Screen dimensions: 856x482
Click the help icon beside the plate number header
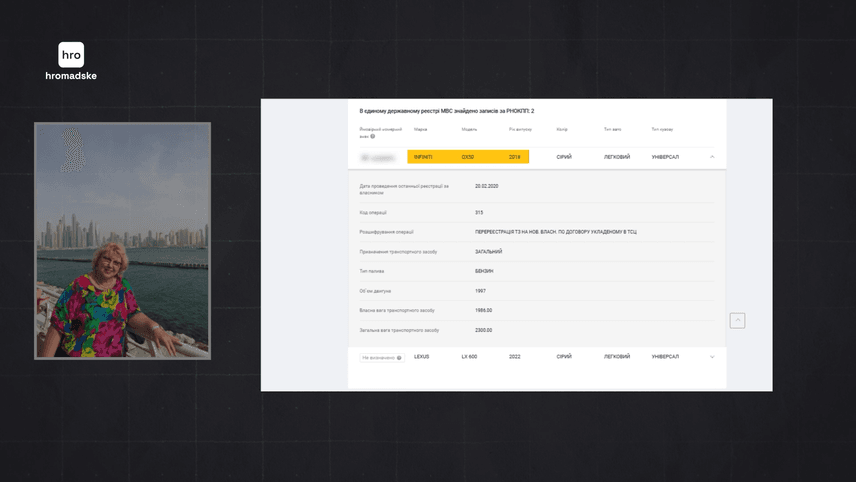[x=373, y=136]
